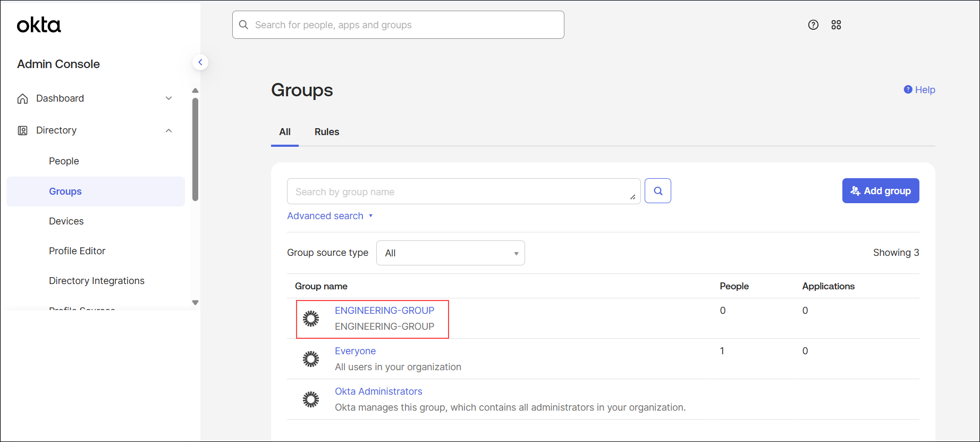Open Devices in the sidebar
The image size is (980, 442).
click(66, 221)
